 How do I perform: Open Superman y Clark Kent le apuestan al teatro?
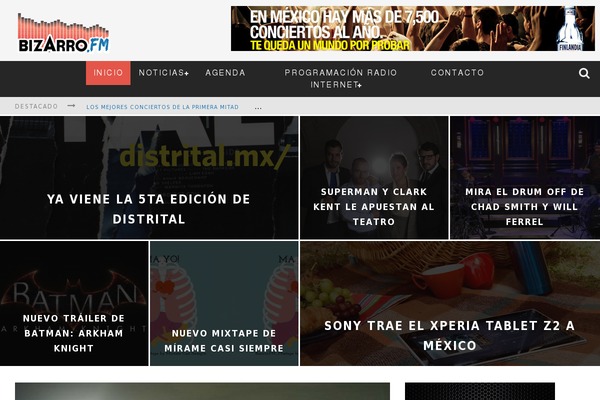[x=374, y=178]
